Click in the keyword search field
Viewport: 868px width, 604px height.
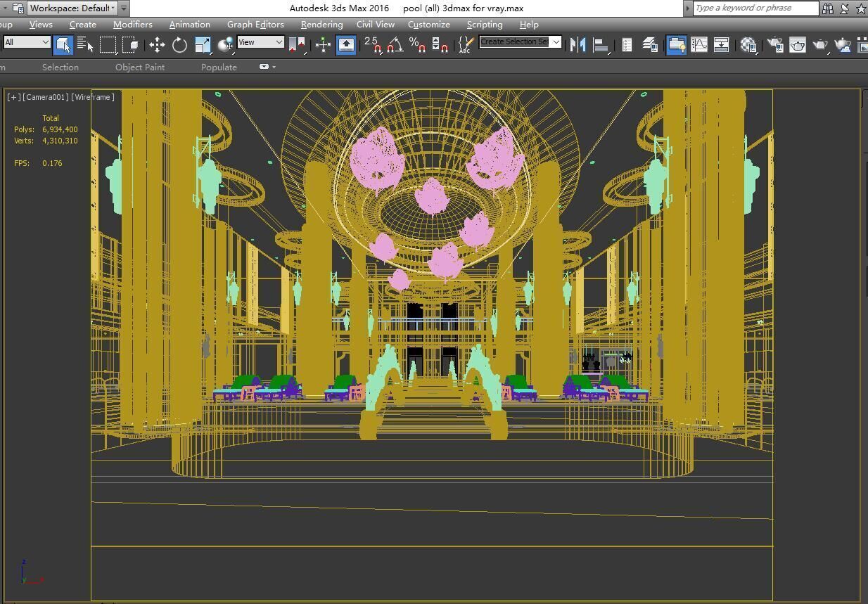click(x=755, y=8)
